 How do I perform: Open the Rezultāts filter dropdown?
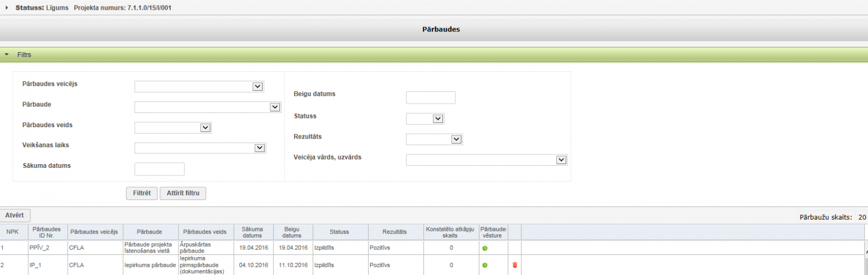coord(434,140)
